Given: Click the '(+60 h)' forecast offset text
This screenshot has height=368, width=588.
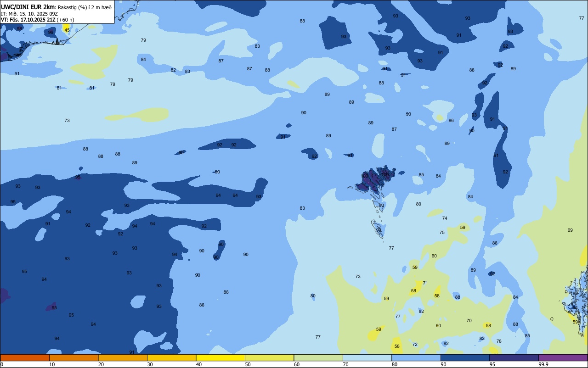Looking at the screenshot, I should point(65,20).
